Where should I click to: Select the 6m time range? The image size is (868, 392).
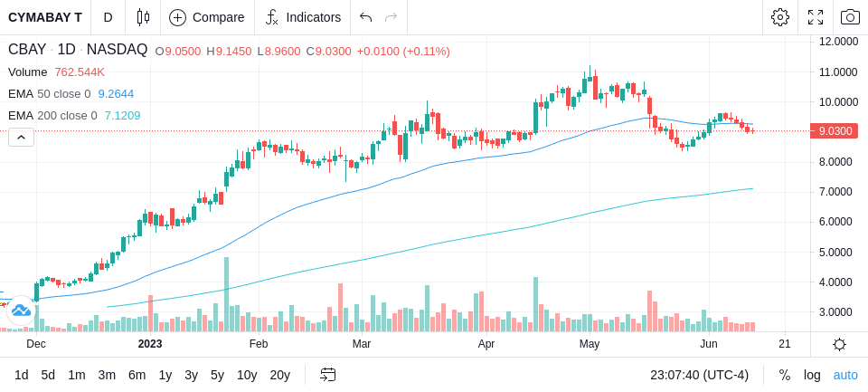(x=137, y=375)
